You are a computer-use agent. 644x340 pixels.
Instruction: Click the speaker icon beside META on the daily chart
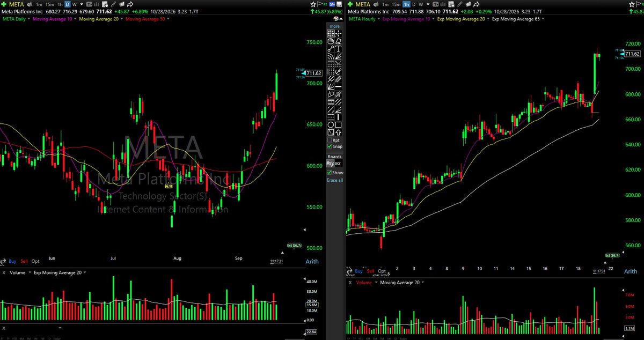30,4
